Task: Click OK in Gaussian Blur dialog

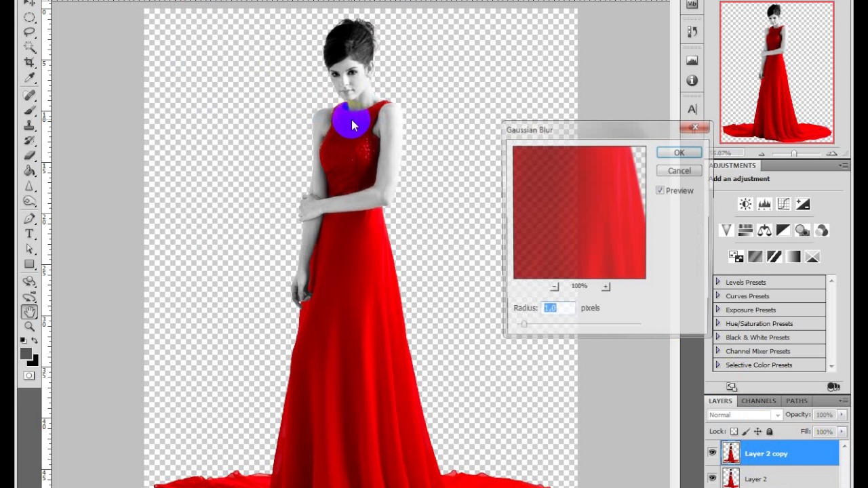Action: point(679,152)
